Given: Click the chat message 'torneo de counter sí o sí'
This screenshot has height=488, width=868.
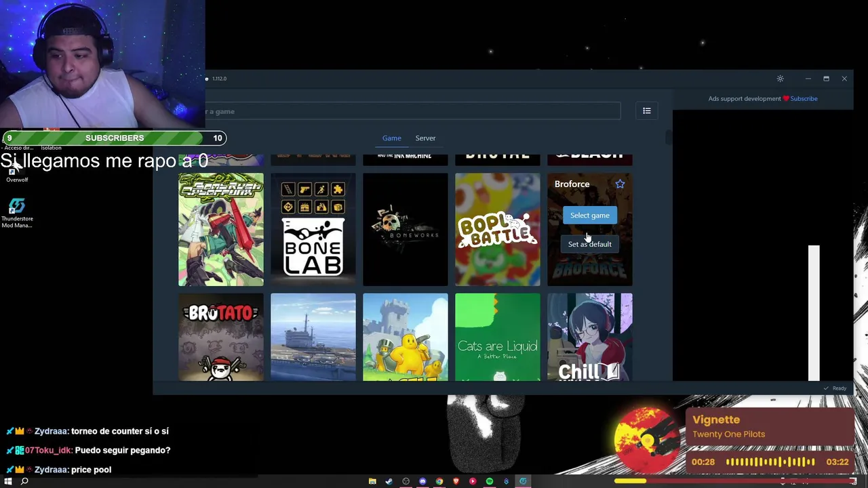Looking at the screenshot, I should [x=119, y=431].
